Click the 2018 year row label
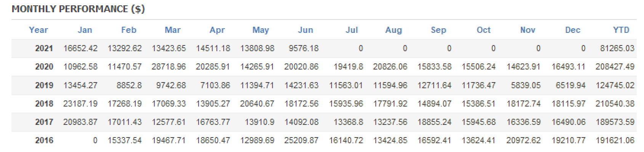 pos(44,103)
